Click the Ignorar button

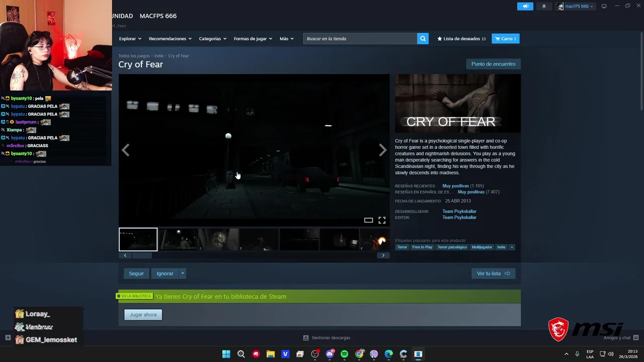165,274
